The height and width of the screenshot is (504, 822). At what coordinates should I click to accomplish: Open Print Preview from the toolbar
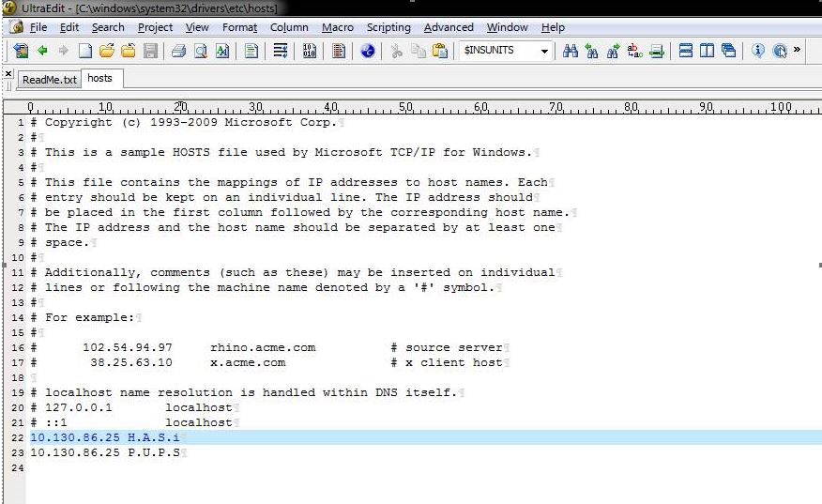[x=201, y=52]
